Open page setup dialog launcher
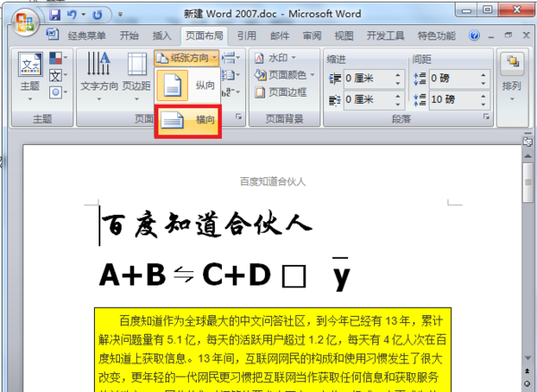The height and width of the screenshot is (392, 537). tap(239, 117)
